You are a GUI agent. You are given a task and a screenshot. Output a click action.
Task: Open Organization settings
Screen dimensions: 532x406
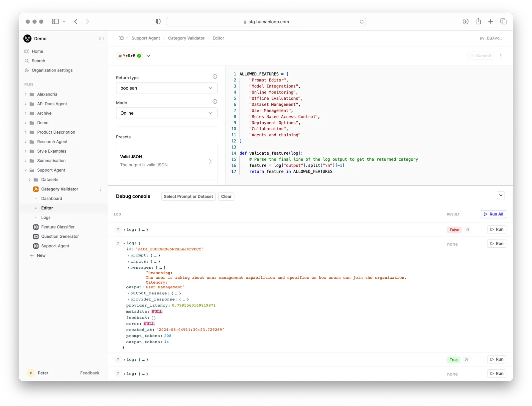point(52,70)
